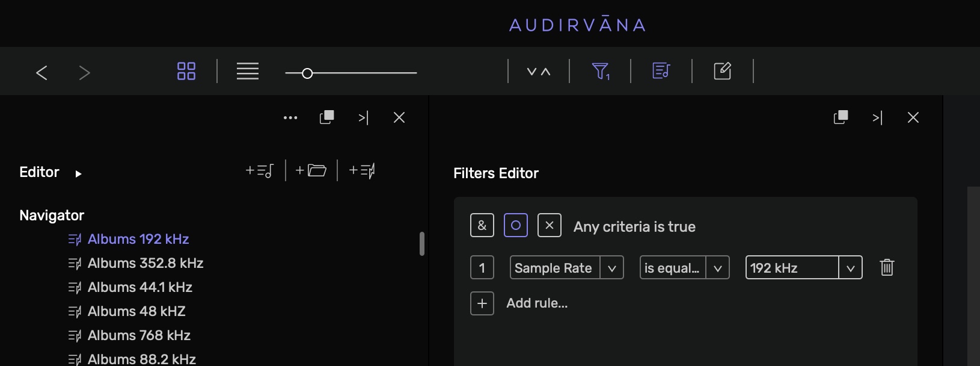This screenshot has height=366, width=980.
Task: Open the metadata edit icon
Action: [723, 71]
